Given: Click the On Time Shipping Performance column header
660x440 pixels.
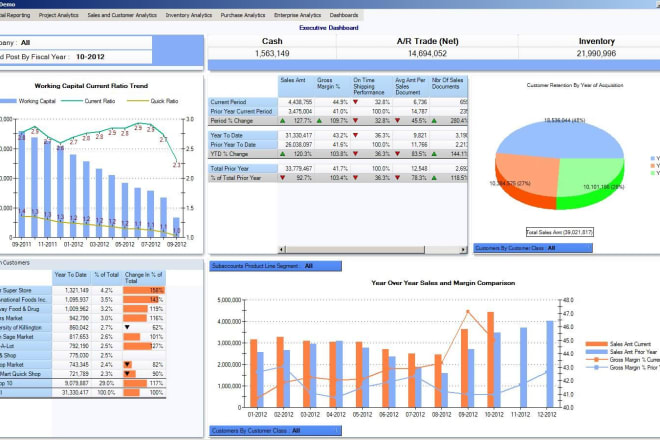Looking at the screenshot, I should pyautogui.click(x=372, y=86).
